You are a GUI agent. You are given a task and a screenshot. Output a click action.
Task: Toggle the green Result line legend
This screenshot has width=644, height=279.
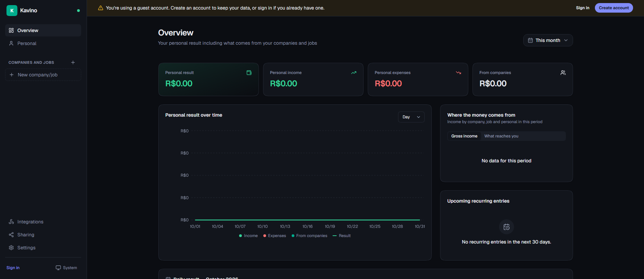tap(341, 236)
